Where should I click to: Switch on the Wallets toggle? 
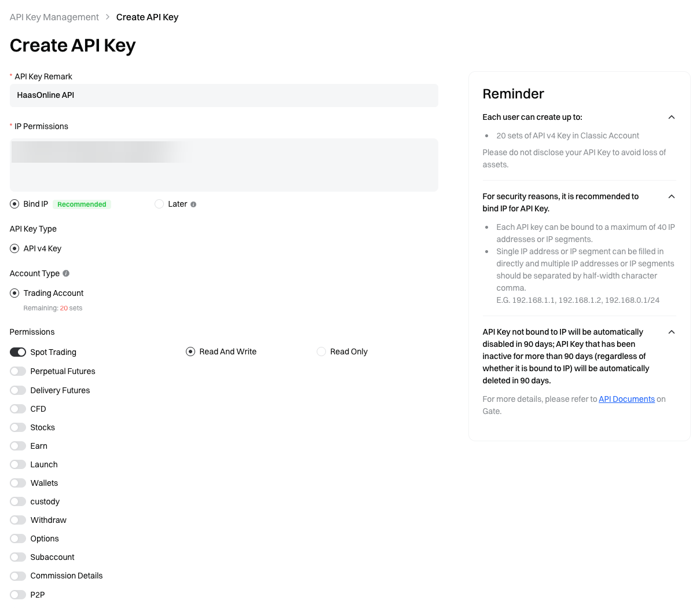pyautogui.click(x=18, y=483)
